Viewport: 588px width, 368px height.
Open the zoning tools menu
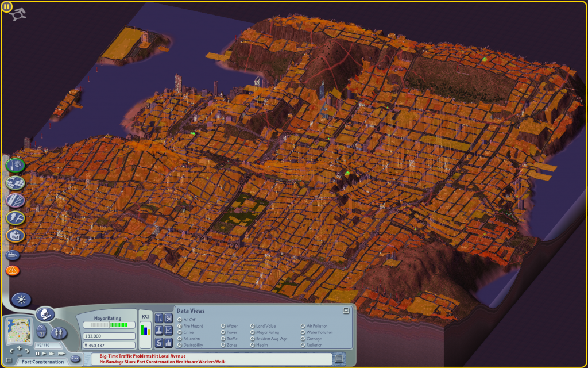[16, 183]
